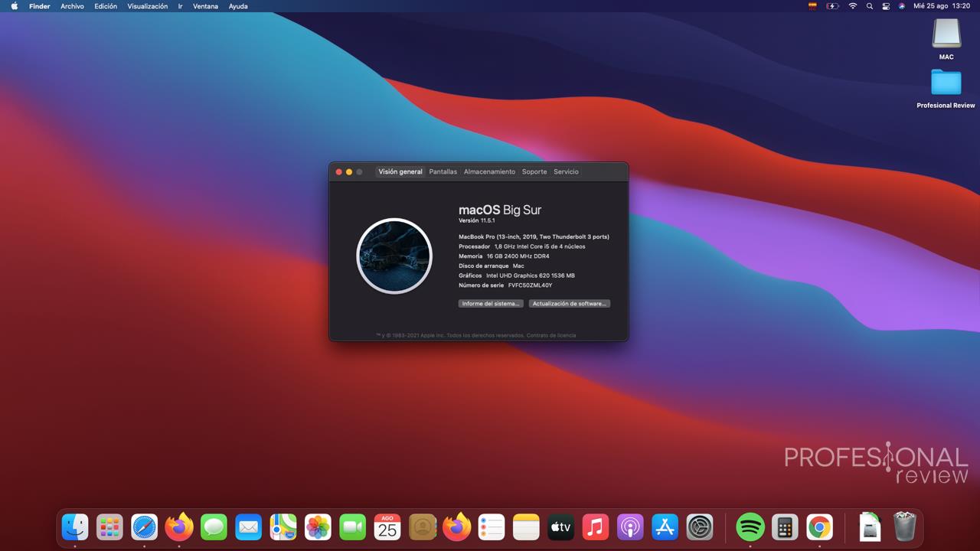Click the 1,8 GHz Intel Core i5 text
980x551 pixels.
click(540, 246)
